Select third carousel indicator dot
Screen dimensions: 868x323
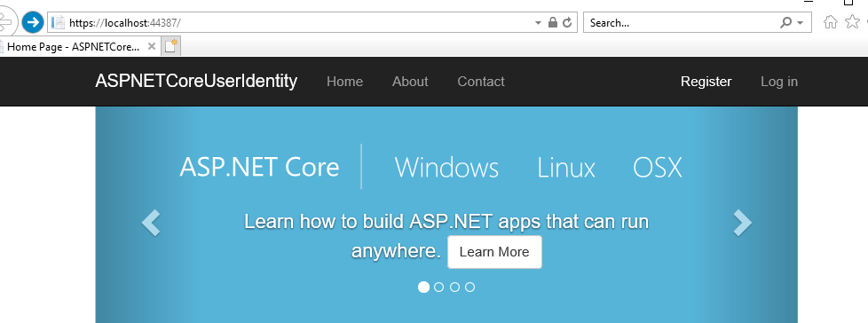pyautogui.click(x=454, y=287)
